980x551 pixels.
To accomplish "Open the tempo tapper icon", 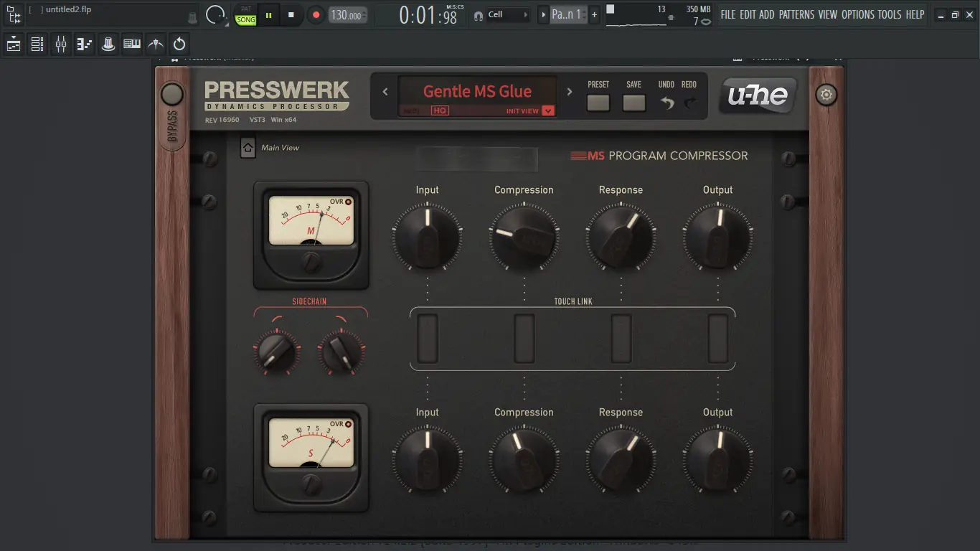I will point(156,44).
